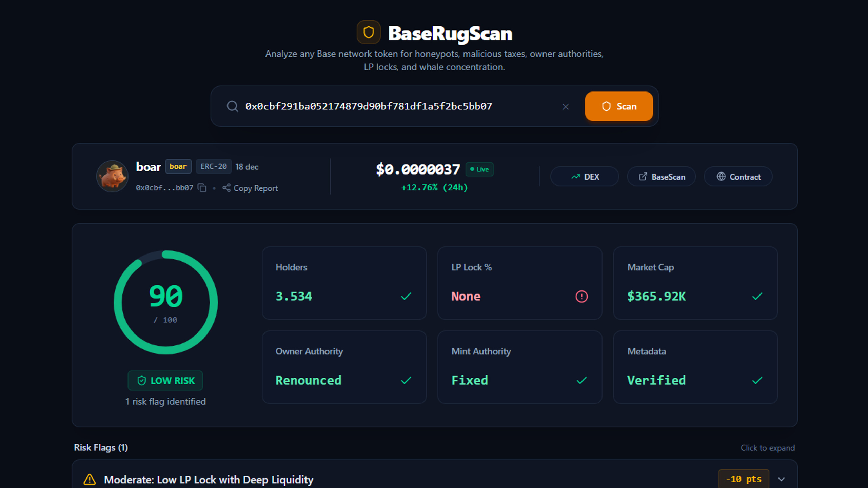This screenshot has height=488, width=868.
Task: Click the Owner Authority checkmark icon
Action: 406,381
